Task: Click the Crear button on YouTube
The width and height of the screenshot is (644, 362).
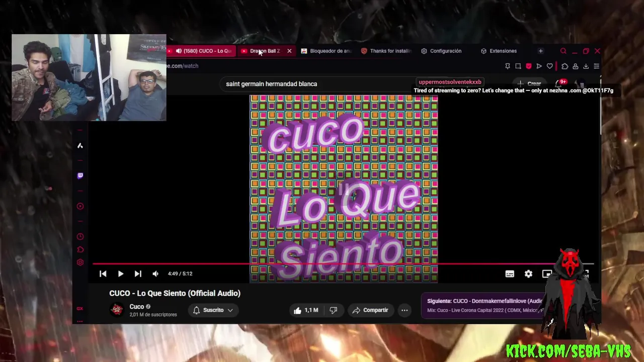Action: (x=529, y=84)
